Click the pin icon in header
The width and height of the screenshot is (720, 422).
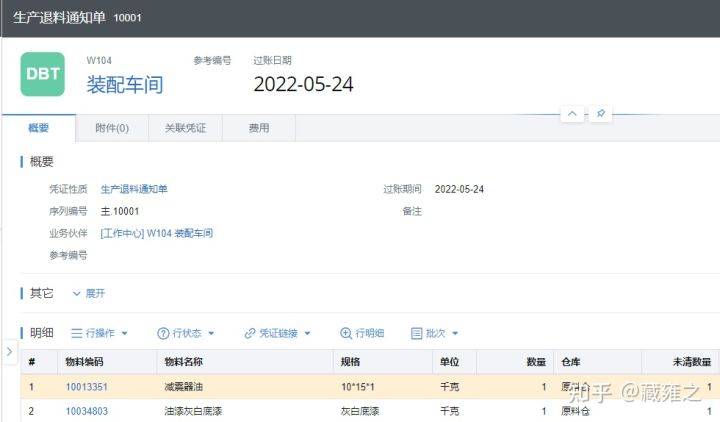click(x=600, y=114)
